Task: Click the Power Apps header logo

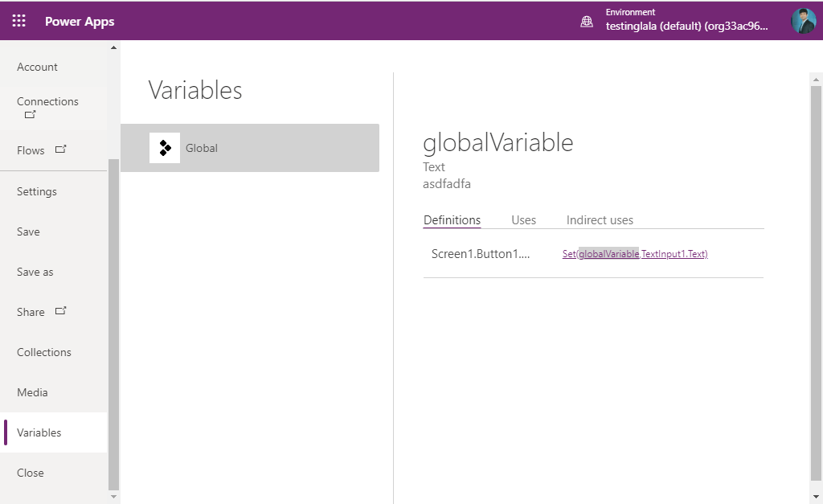Action: [79, 21]
